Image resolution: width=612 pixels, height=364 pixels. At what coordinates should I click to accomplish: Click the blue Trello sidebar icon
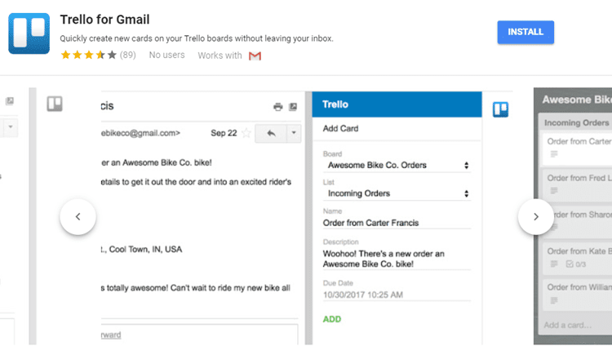pyautogui.click(x=500, y=109)
